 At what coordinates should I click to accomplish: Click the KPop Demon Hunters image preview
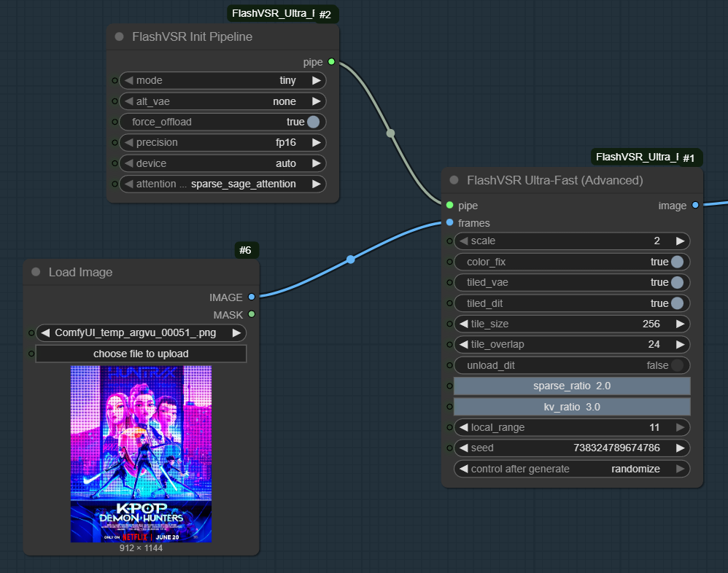[141, 453]
